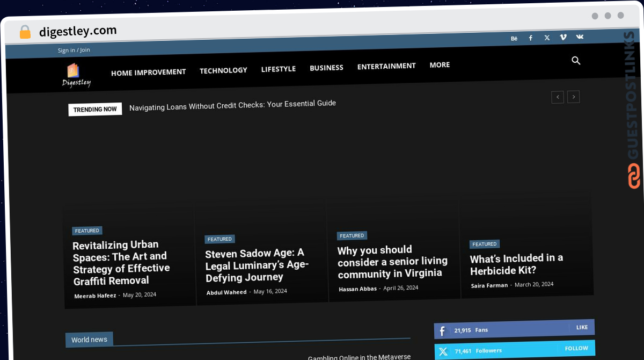Image resolution: width=644 pixels, height=360 pixels.
Task: Click Featured tag on graffiti article
Action: [x=87, y=231]
